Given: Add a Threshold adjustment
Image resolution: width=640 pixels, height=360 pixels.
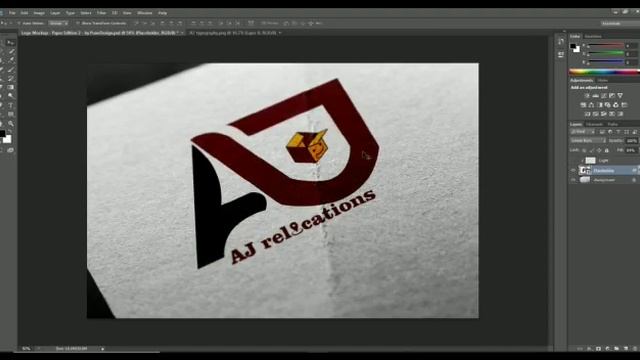Looking at the screenshot, I should (604, 114).
